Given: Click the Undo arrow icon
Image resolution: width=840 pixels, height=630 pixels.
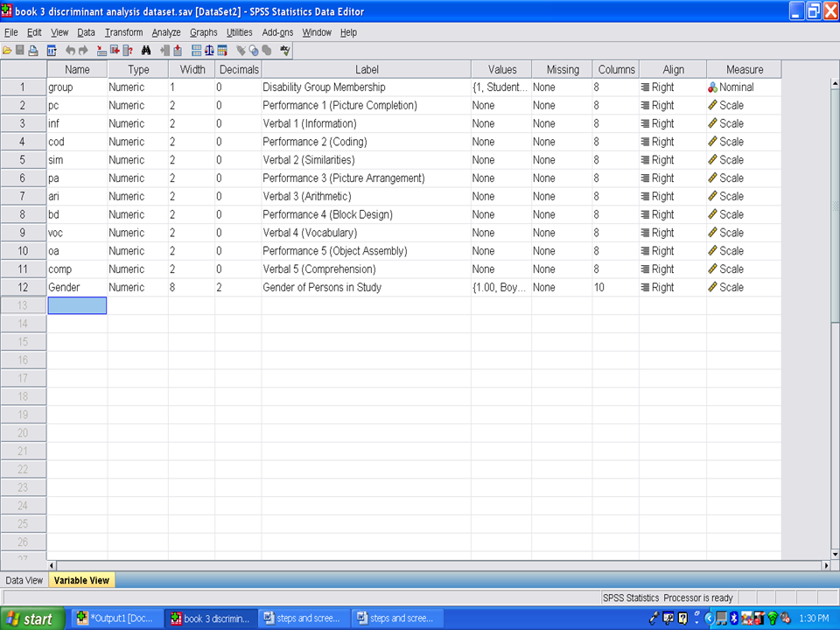Looking at the screenshot, I should click(x=71, y=51).
